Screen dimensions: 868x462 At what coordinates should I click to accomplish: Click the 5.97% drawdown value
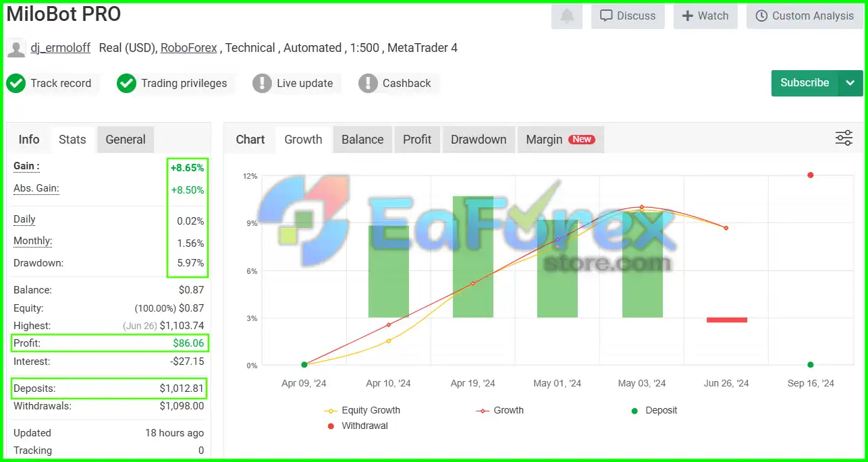coord(190,263)
